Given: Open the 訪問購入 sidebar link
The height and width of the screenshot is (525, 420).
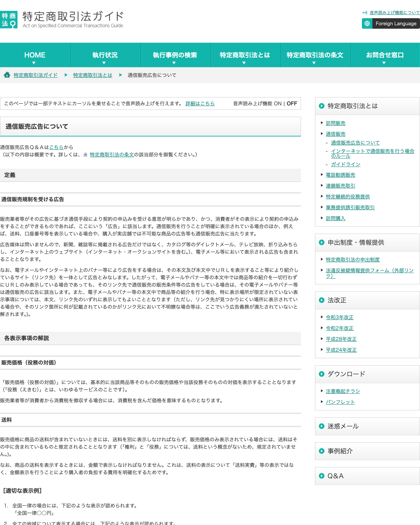Looking at the screenshot, I should 335,218.
